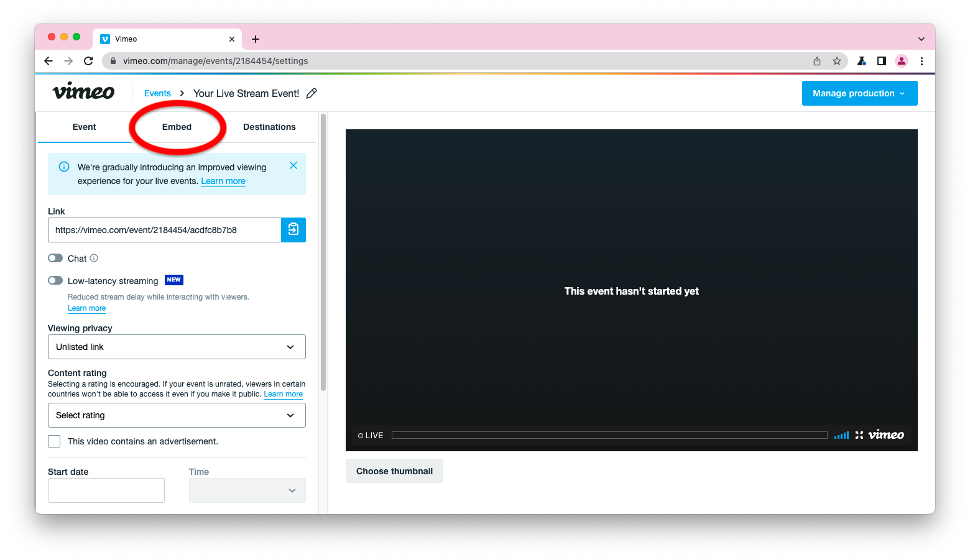
Task: Click the Vimeo logo inside the player
Action: click(885, 434)
